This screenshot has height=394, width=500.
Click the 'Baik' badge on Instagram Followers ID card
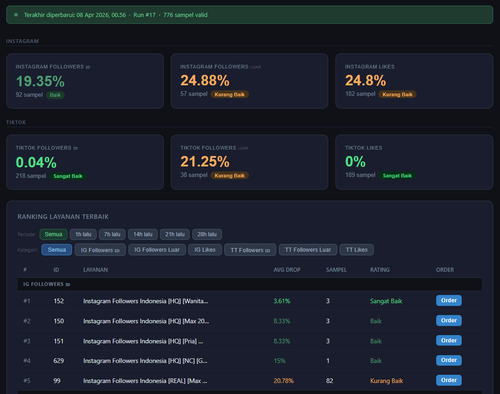click(x=55, y=95)
